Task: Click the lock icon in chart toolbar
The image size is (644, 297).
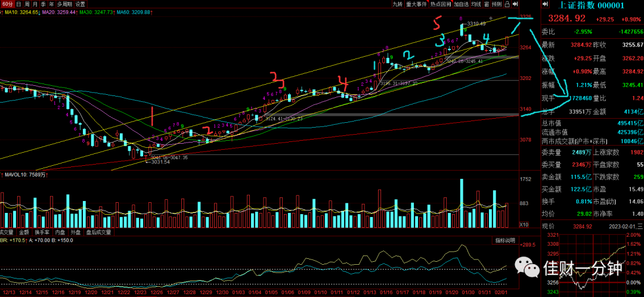Action: pyautogui.click(x=507, y=4)
